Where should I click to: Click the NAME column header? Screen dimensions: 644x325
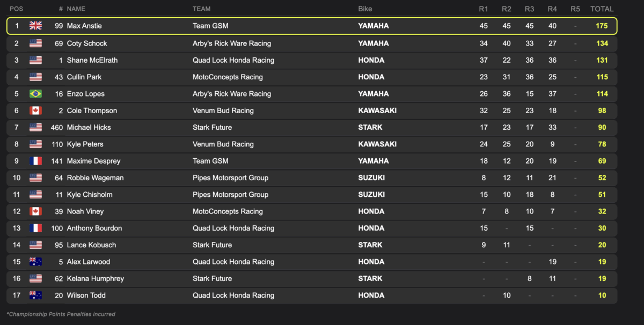click(x=76, y=9)
